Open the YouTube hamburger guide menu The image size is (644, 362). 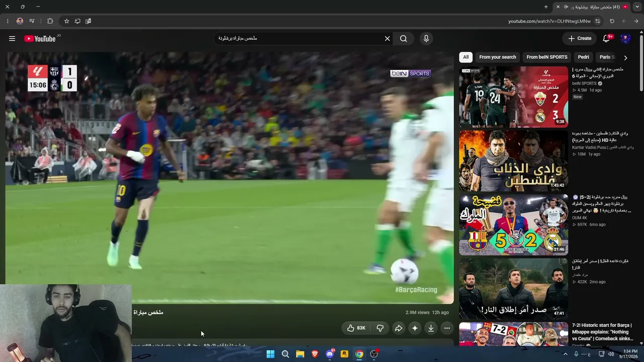[12, 38]
